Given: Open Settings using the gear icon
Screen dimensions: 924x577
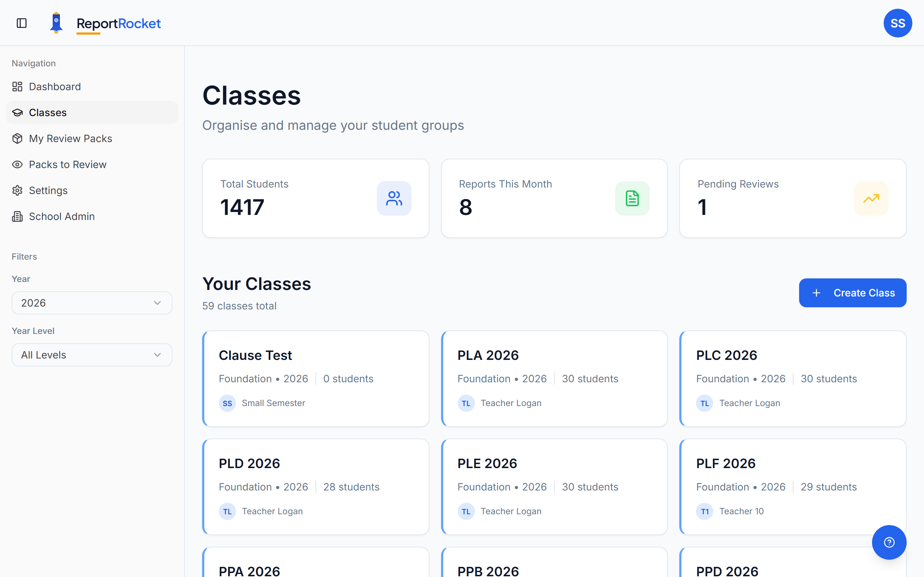Looking at the screenshot, I should tap(17, 190).
